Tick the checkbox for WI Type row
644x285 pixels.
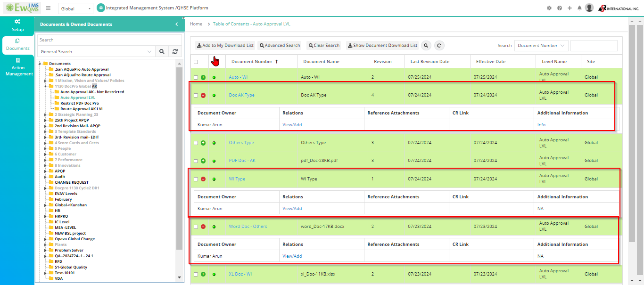[x=196, y=179]
